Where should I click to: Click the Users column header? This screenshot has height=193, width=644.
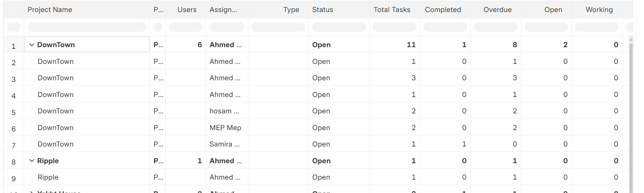(187, 10)
